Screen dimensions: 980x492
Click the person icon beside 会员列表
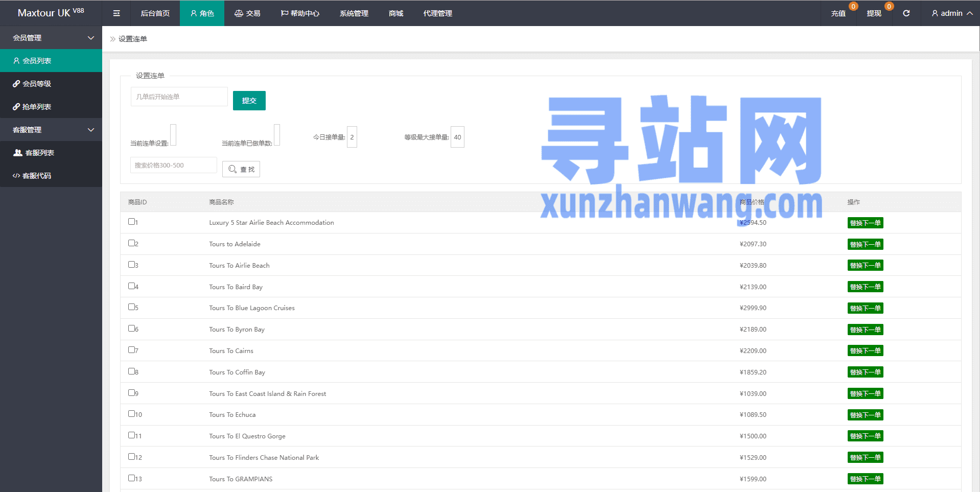[x=16, y=61]
